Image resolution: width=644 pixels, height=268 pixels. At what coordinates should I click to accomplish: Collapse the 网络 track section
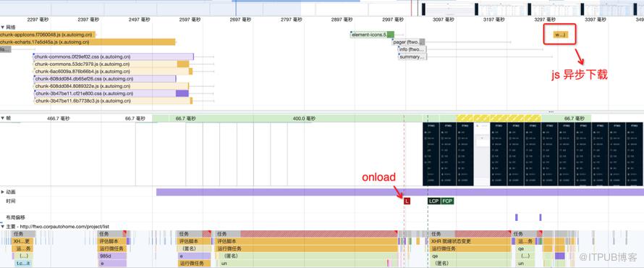2,27
